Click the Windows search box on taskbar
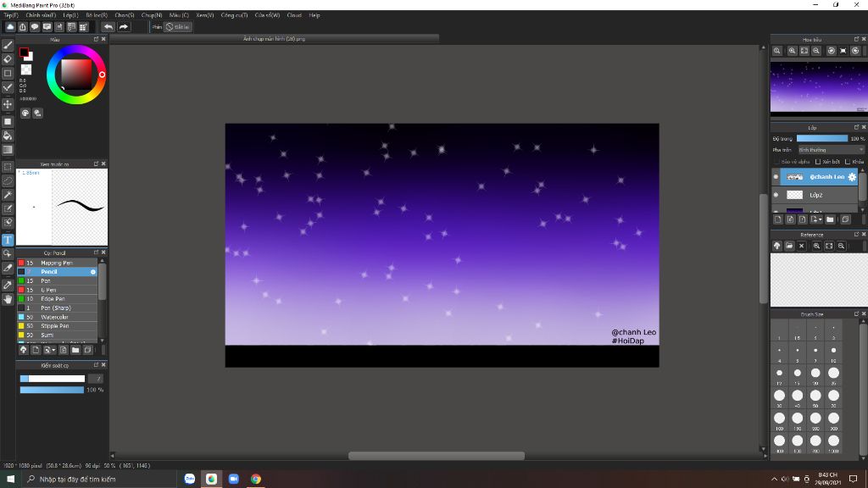The width and height of the screenshot is (868, 488). (x=98, y=480)
